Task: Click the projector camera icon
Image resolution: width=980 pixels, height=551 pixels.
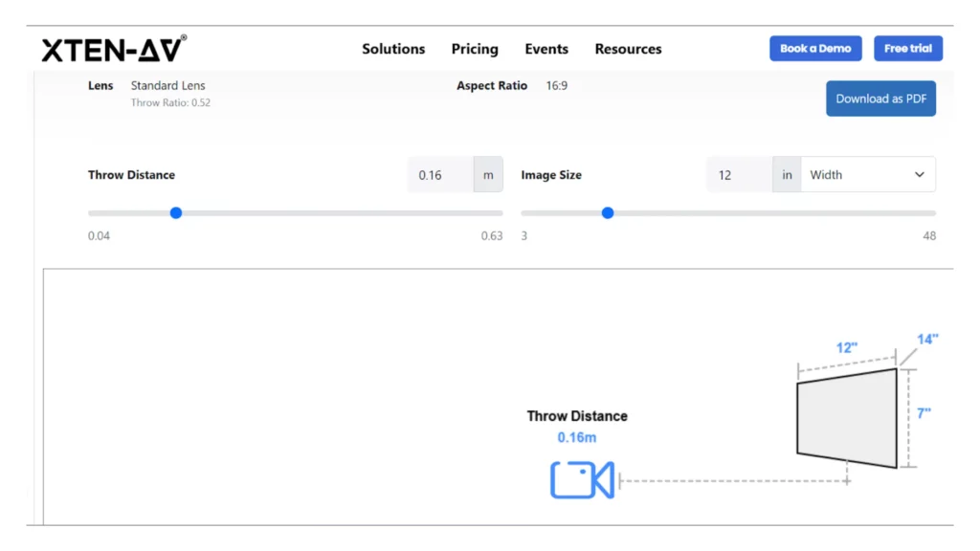Action: click(x=581, y=480)
